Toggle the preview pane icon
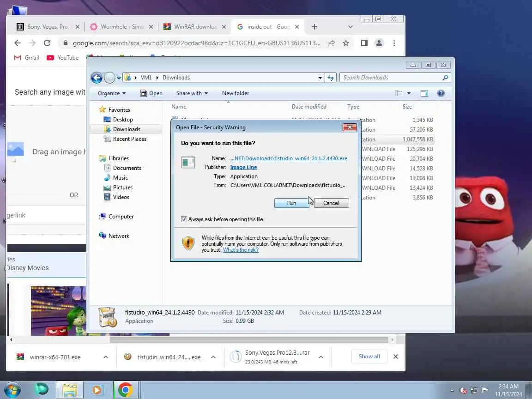This screenshot has height=399, width=532. [424, 93]
